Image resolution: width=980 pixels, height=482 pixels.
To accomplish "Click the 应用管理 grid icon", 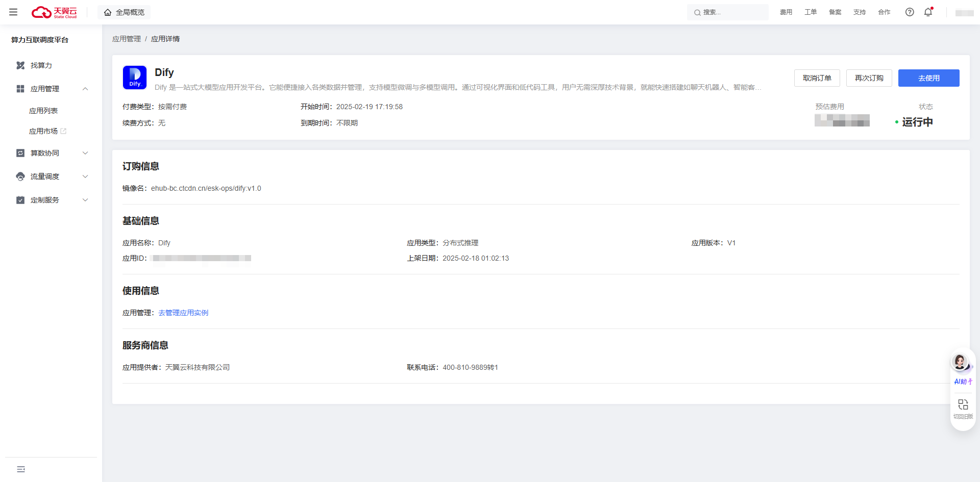I will tap(20, 89).
